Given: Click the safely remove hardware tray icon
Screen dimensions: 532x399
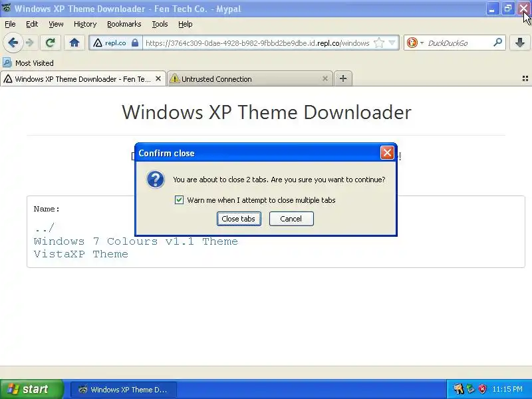Looking at the screenshot, I should click(470, 389).
